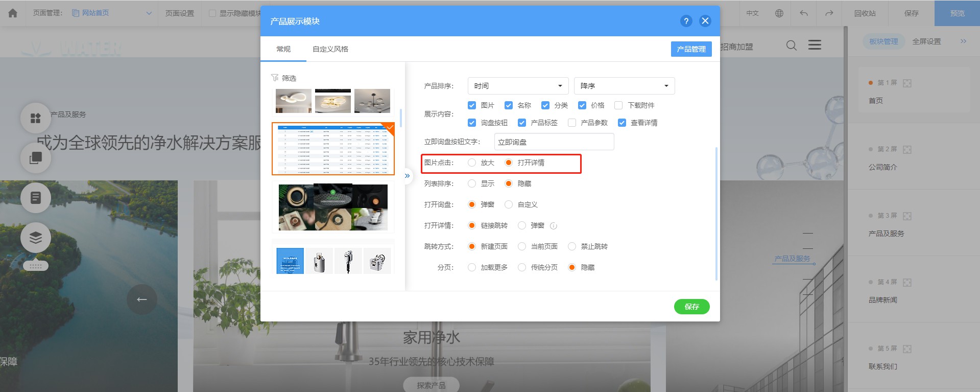Viewport: 980px width, 392px height.
Task: Click the home icon in top bar
Action: 13,13
